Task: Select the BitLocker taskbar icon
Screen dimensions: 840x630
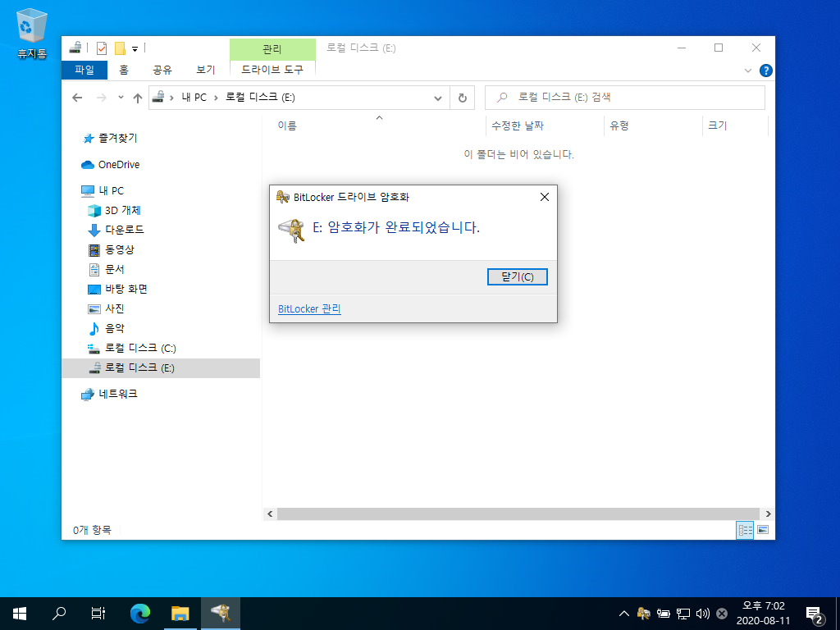Action: (220, 614)
